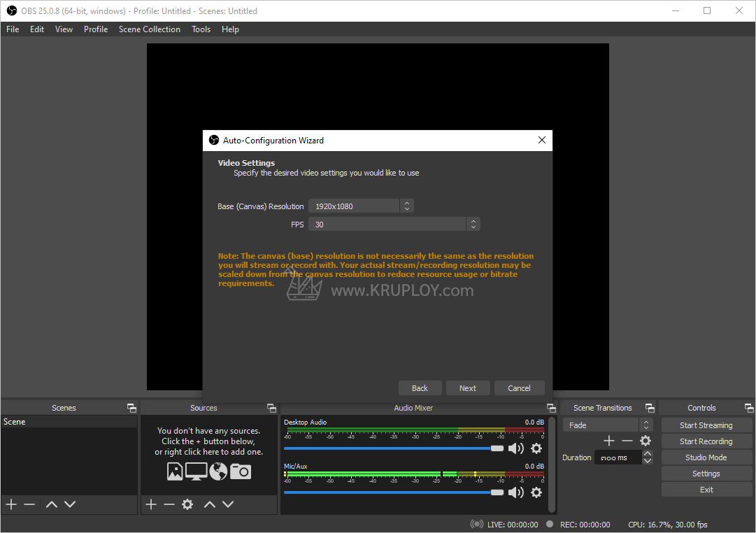The width and height of the screenshot is (756, 533).
Task: Click Start Streaming
Action: (x=706, y=425)
